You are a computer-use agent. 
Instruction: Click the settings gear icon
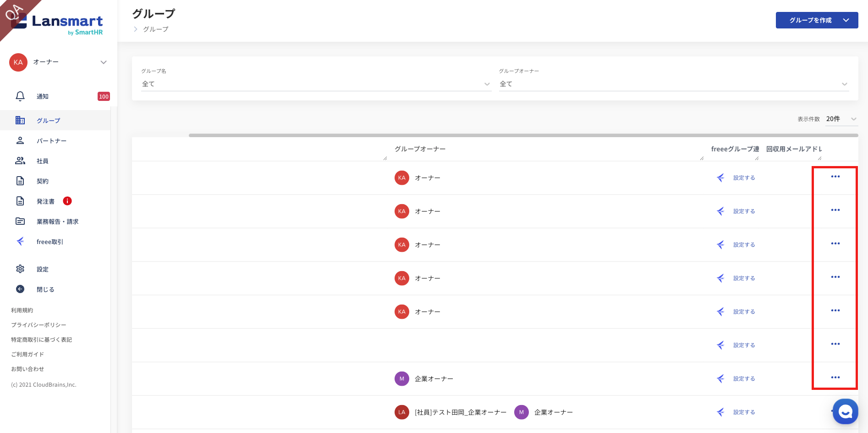coord(20,269)
